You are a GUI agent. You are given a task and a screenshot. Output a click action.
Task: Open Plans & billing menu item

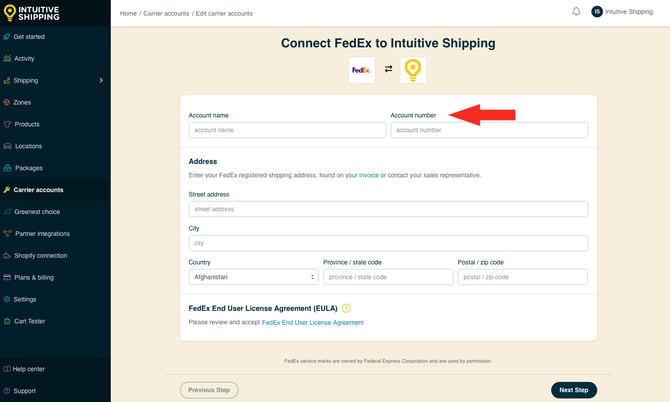[34, 277]
